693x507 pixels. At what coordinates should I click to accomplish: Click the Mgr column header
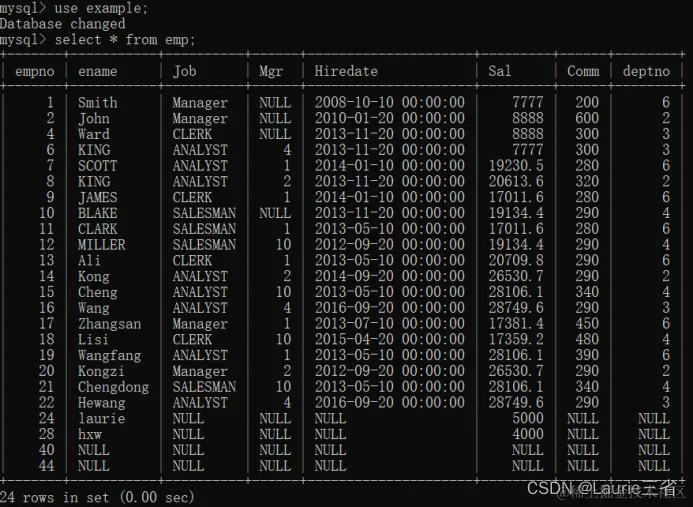(x=271, y=71)
